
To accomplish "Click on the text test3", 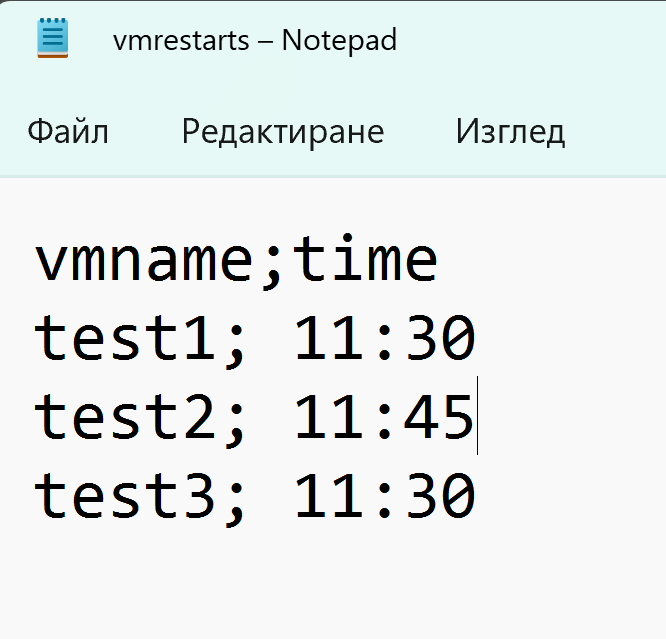I will click(x=125, y=496).
